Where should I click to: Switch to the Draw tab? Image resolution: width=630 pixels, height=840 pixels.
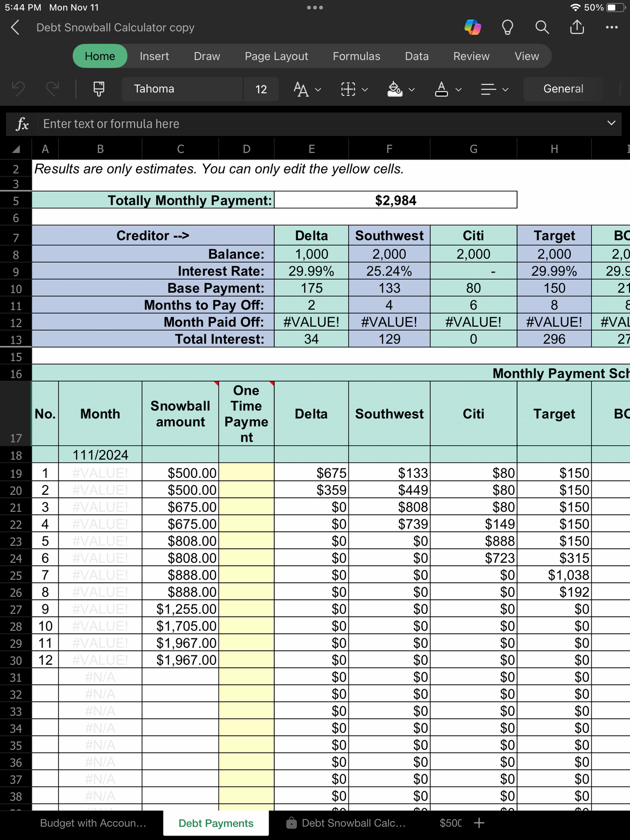[x=207, y=56]
